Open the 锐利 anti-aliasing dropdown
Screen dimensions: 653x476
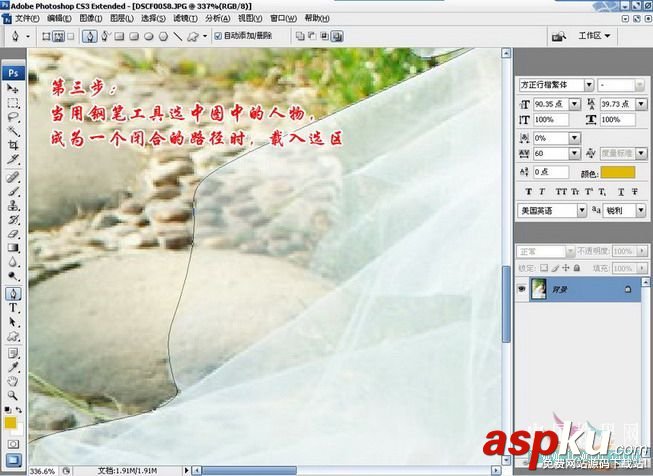641,211
